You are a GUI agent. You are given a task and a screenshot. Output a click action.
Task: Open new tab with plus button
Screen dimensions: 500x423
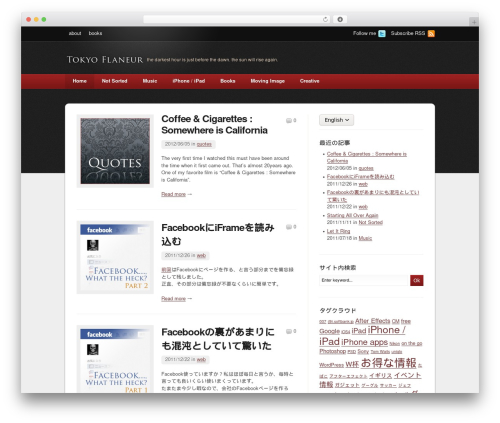474,22
